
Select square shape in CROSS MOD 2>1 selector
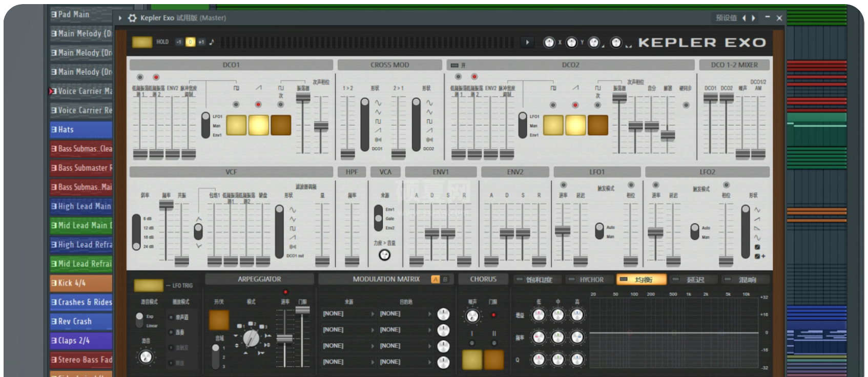(x=429, y=121)
